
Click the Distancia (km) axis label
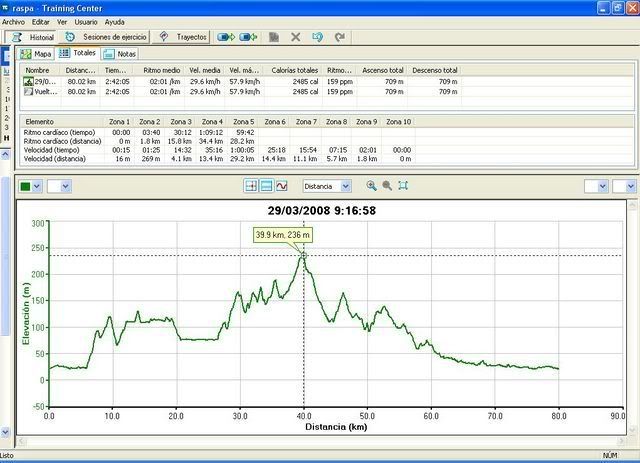336,427
